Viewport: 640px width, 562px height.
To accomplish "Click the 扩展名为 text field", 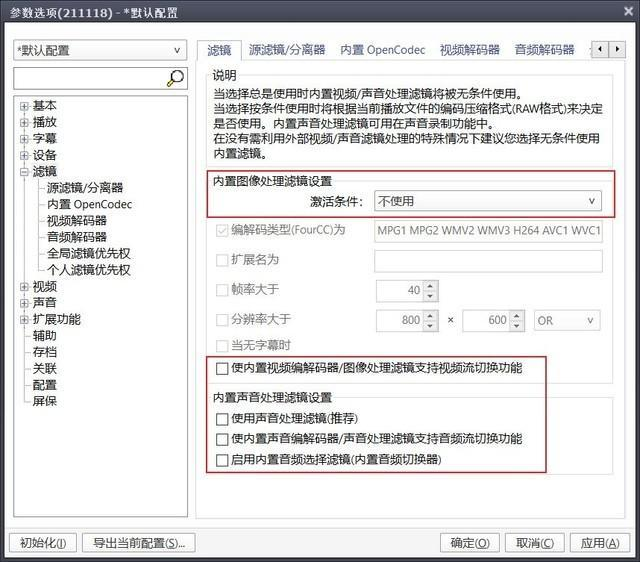I will 488,261.
